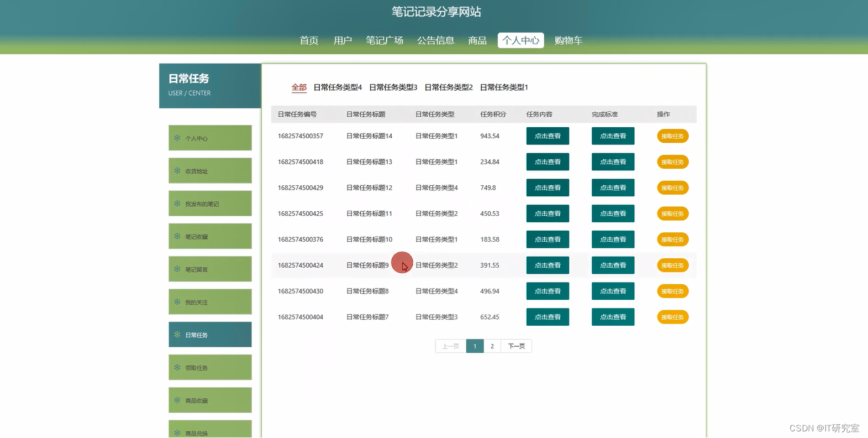View 完成标准 for 日常任务标题8
The height and width of the screenshot is (438, 868).
pyautogui.click(x=613, y=291)
